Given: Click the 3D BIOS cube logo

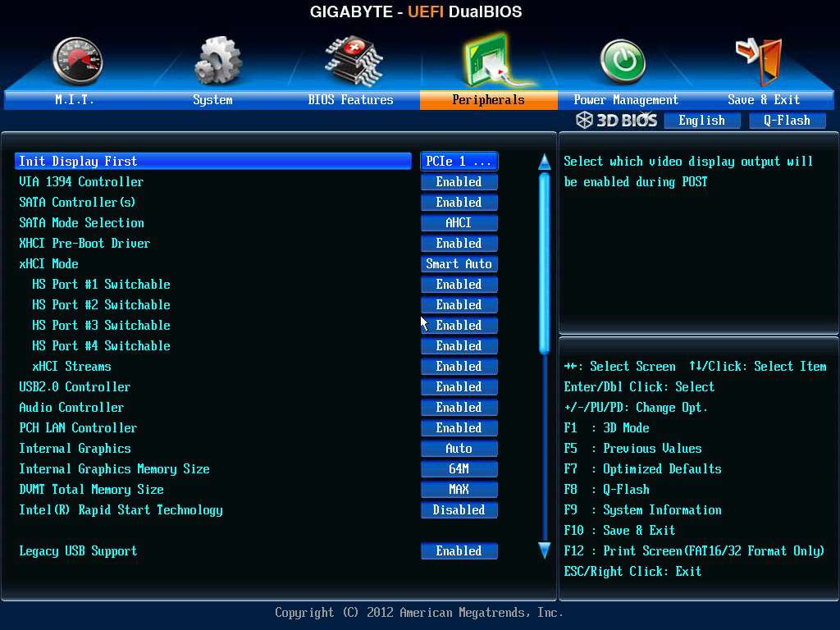Looking at the screenshot, I should pyautogui.click(x=584, y=120).
